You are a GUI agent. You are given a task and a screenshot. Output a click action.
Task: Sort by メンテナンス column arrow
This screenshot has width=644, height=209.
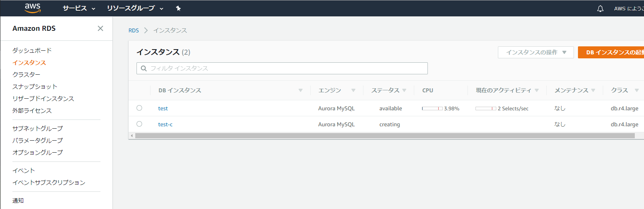click(x=593, y=90)
